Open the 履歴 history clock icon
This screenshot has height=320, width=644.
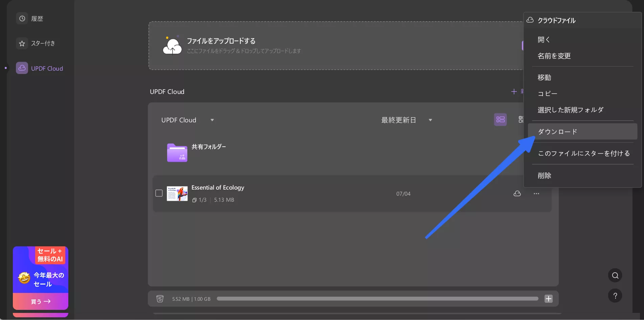[x=22, y=19]
